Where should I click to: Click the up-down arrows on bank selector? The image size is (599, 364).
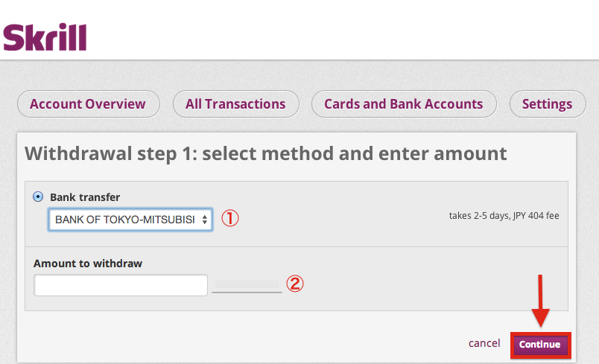pos(204,220)
